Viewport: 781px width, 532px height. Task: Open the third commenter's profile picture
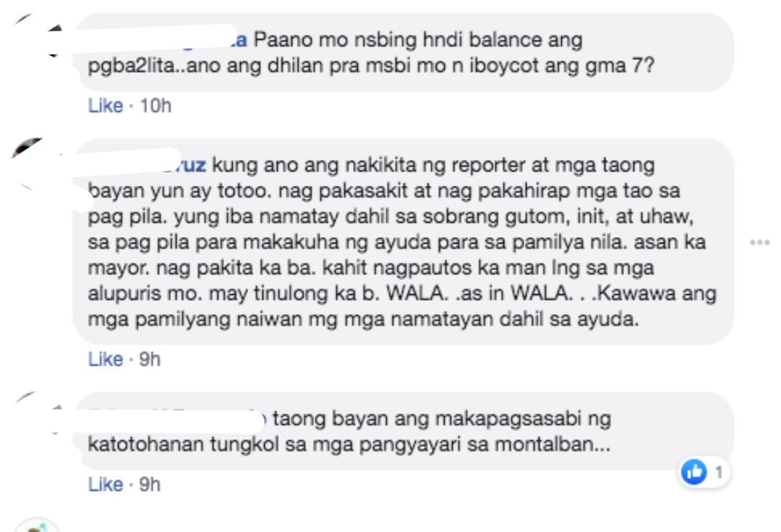point(38,413)
